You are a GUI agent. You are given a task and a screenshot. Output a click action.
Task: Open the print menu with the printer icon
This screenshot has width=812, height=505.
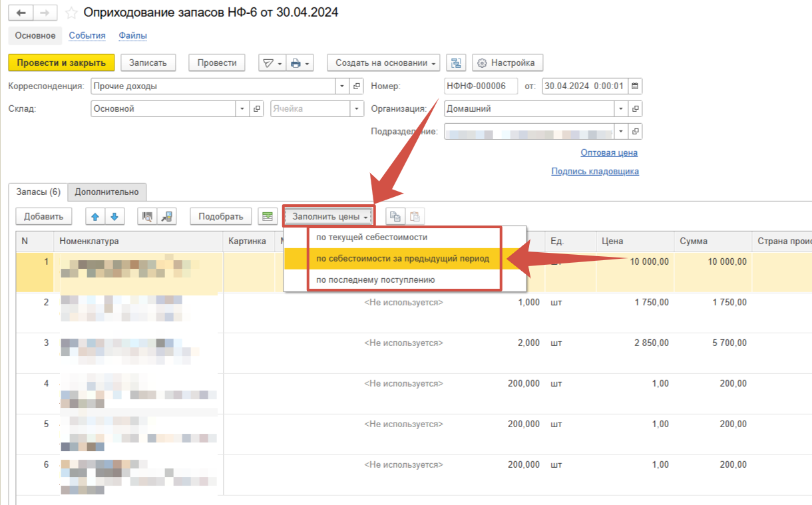[301, 63]
